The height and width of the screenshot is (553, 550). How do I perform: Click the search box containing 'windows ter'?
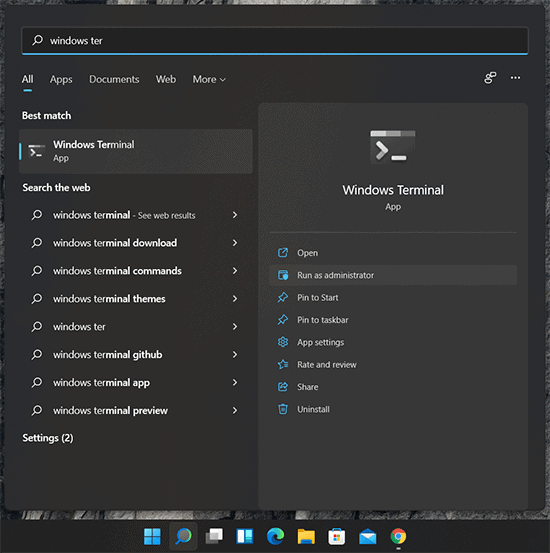pyautogui.click(x=275, y=41)
